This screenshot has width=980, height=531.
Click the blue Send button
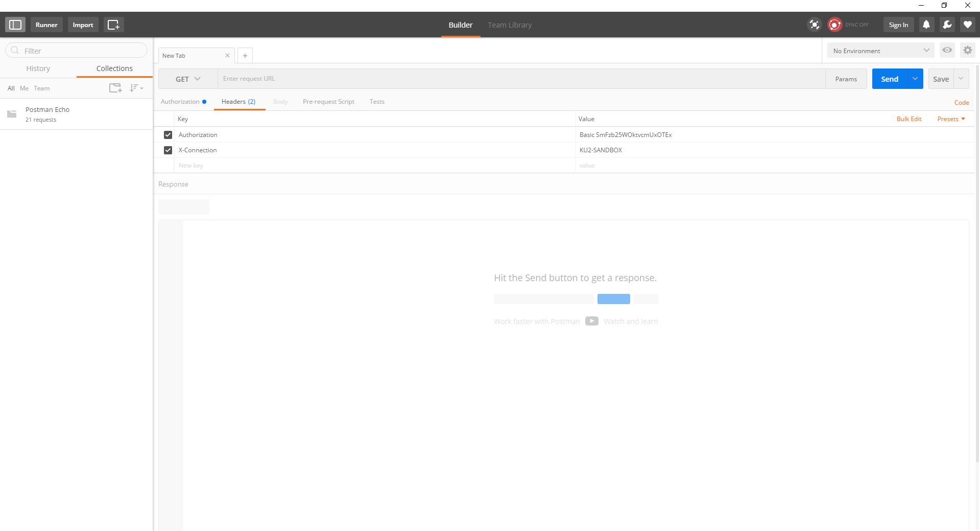[x=889, y=79]
